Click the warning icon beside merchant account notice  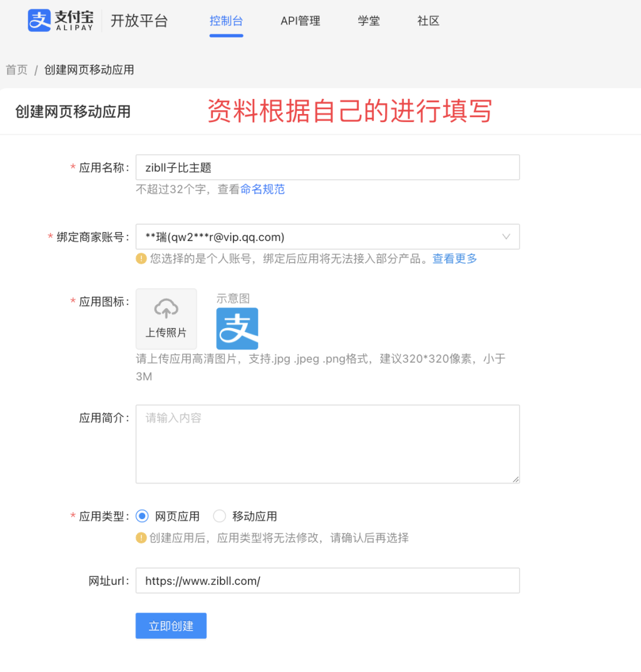point(141,258)
